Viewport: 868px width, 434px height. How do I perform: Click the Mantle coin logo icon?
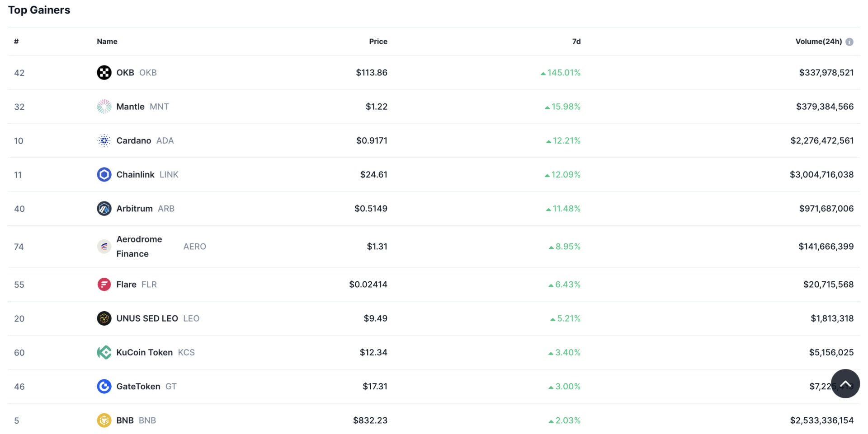point(104,107)
